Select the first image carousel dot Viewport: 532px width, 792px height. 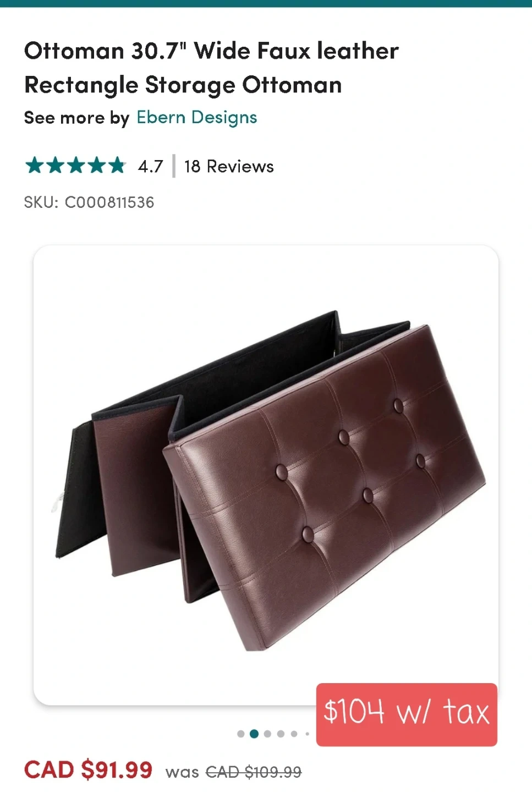(x=241, y=734)
